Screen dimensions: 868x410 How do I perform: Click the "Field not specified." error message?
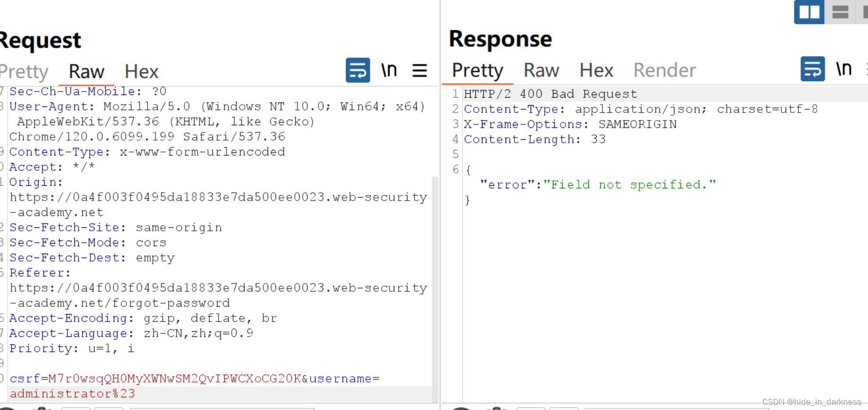[x=629, y=185]
